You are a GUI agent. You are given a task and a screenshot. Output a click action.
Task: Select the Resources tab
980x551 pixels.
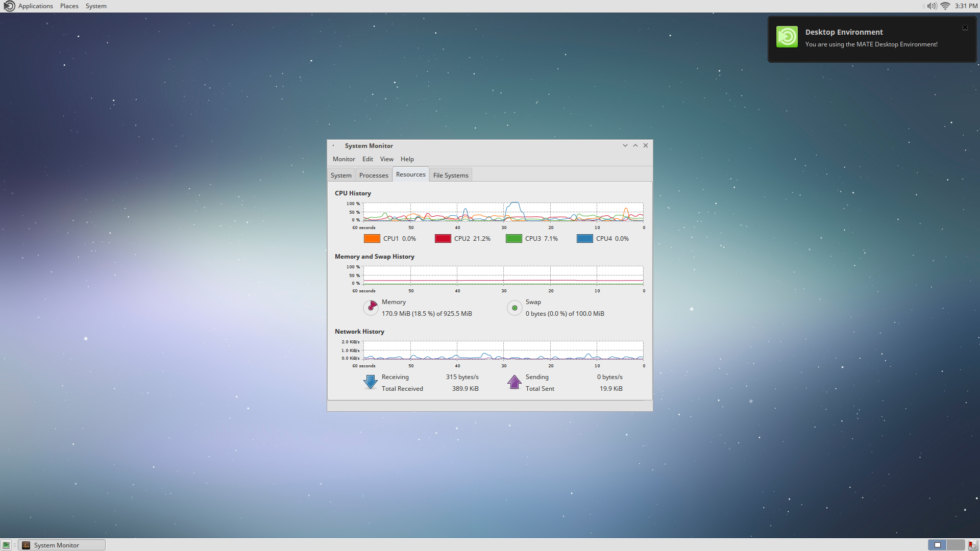pos(410,174)
